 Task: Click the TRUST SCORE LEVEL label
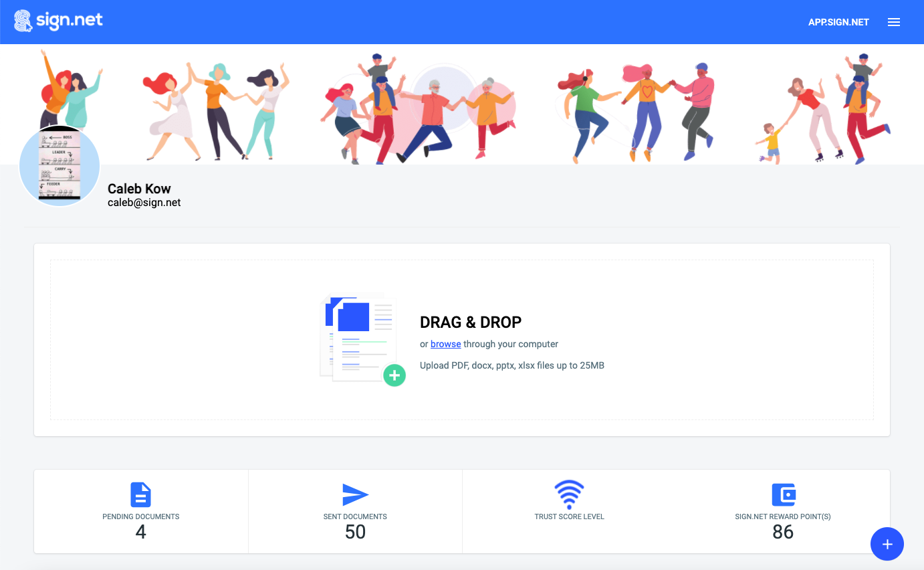click(x=569, y=516)
